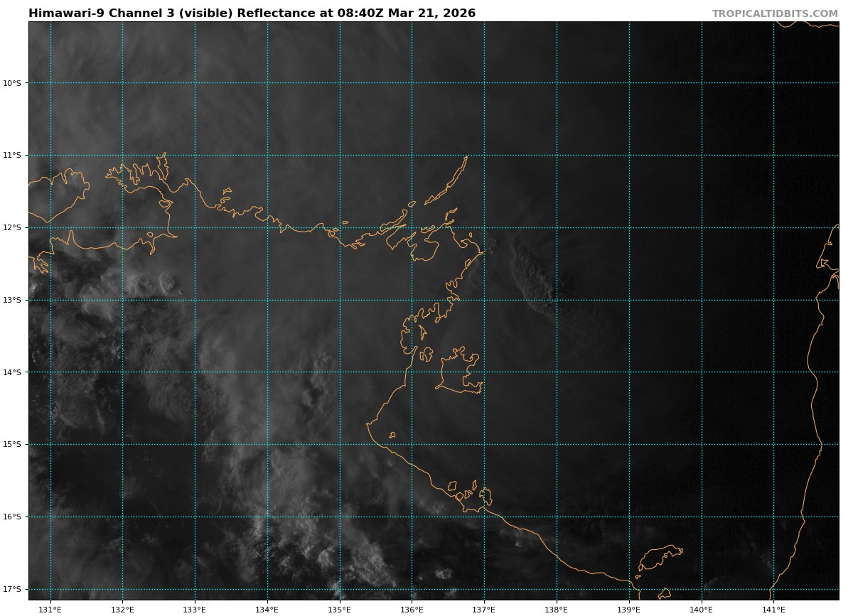The width and height of the screenshot is (853, 616).
Task: Click the Himawari-9 Channel 3 image title
Action: click(252, 13)
